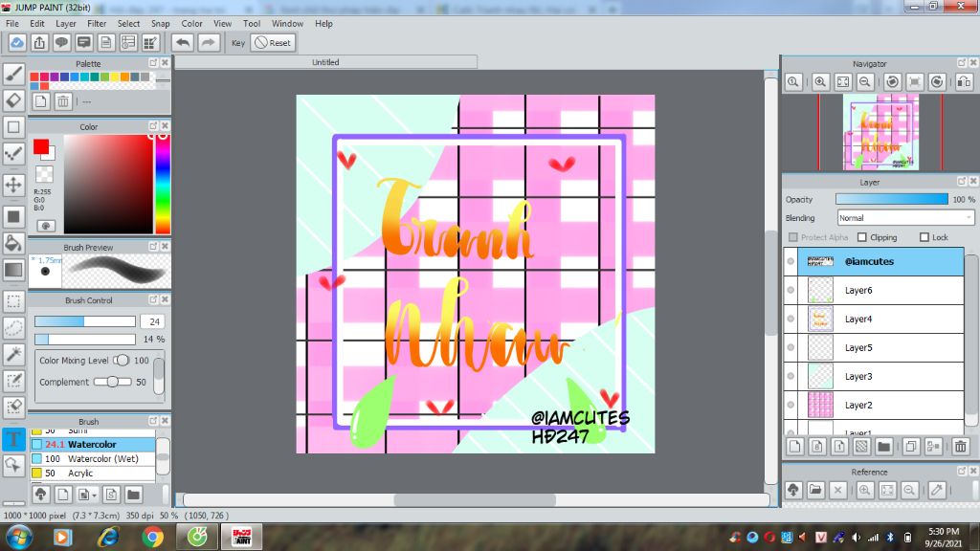The image size is (980, 551).
Task: Duplicate layer icon in Layer panel
Action: 911,446
